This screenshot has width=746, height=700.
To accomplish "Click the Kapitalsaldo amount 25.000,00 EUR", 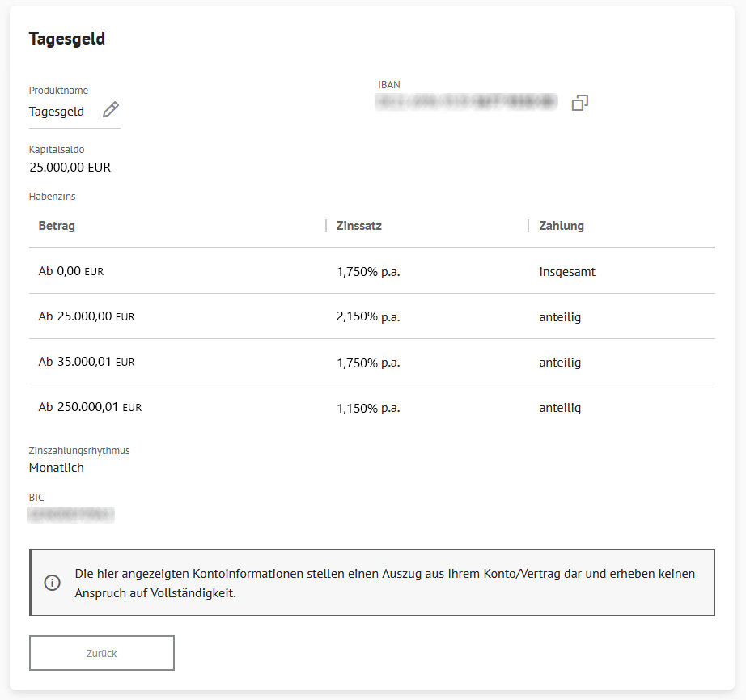I will tap(70, 167).
